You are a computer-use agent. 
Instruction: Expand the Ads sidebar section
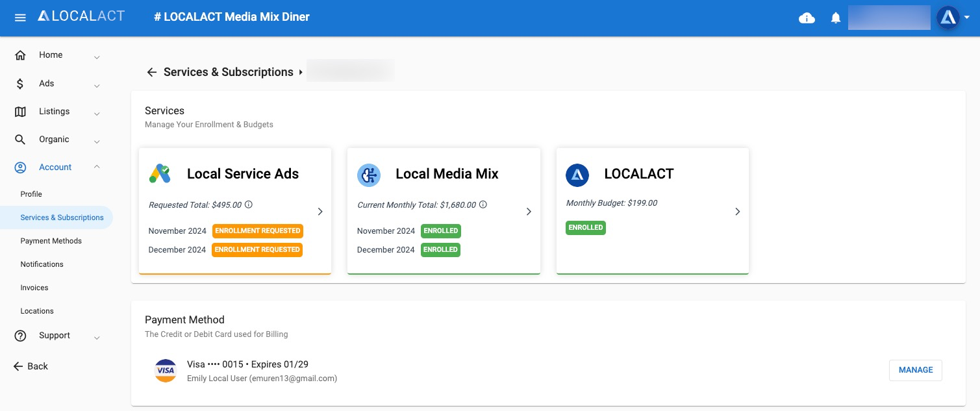(x=97, y=85)
